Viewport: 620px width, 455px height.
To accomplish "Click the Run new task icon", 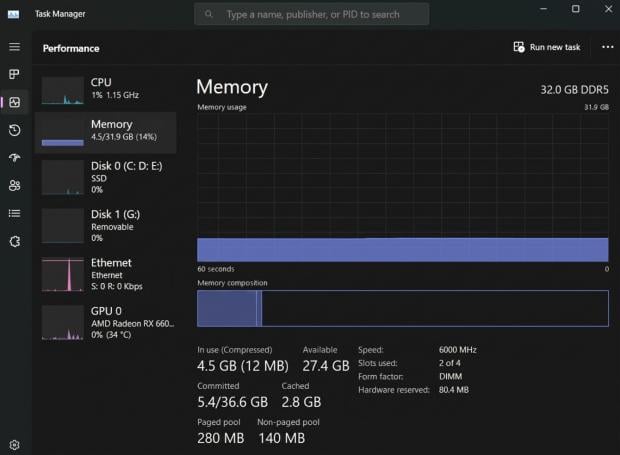I will (x=519, y=47).
